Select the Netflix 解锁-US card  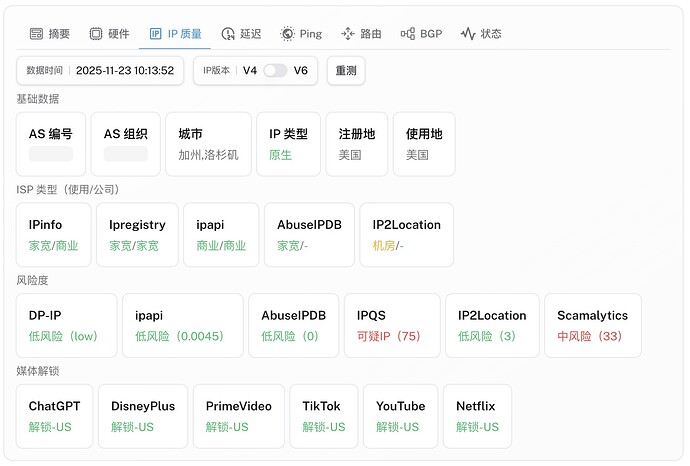tap(477, 416)
